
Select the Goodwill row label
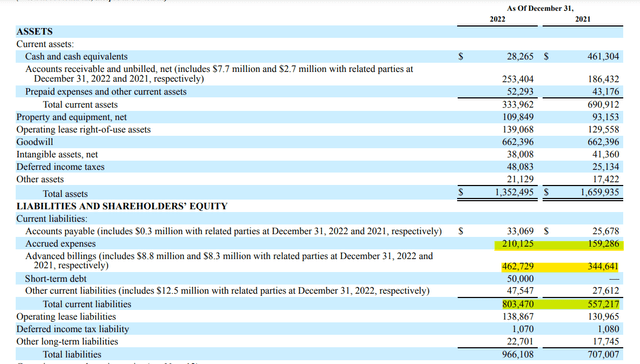click(35, 142)
